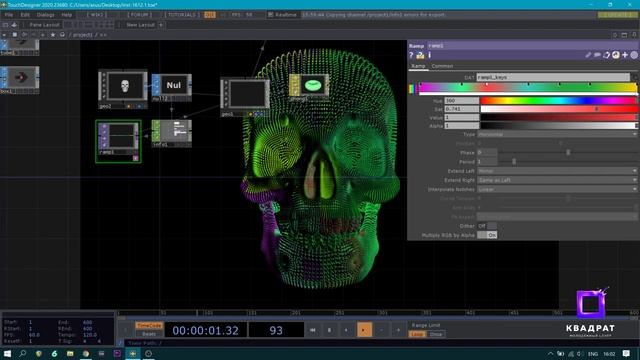Image resolution: width=640 pixels, height=360 pixels.
Task: Click the rewind-to-start transport button
Action: 313,330
